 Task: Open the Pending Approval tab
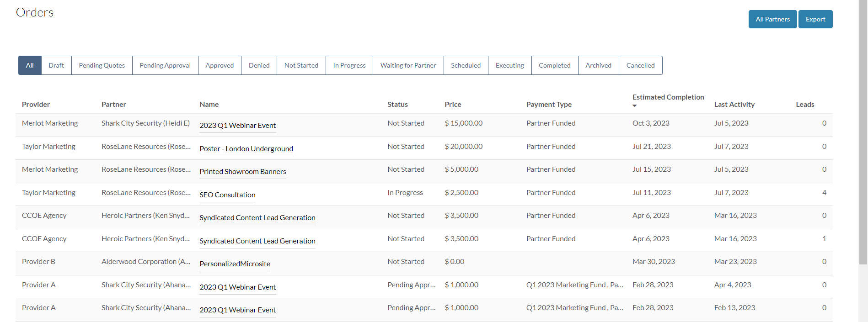(x=165, y=65)
